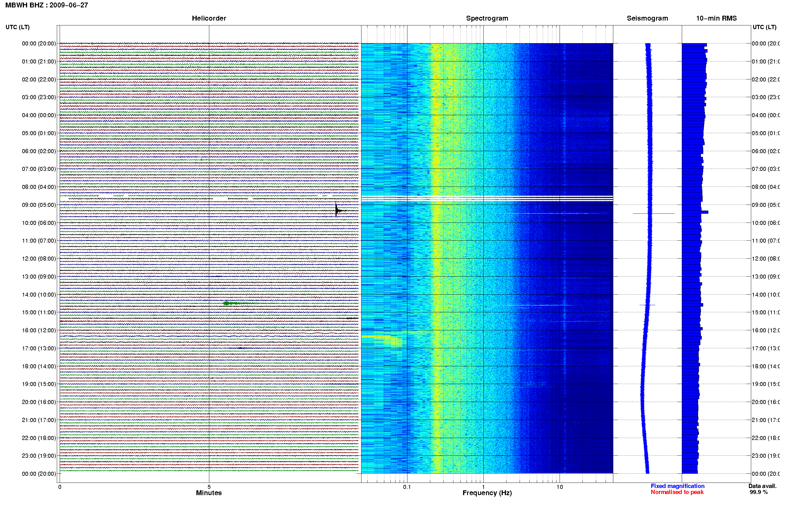Click the white data-gap band in spectrogram

(487, 199)
